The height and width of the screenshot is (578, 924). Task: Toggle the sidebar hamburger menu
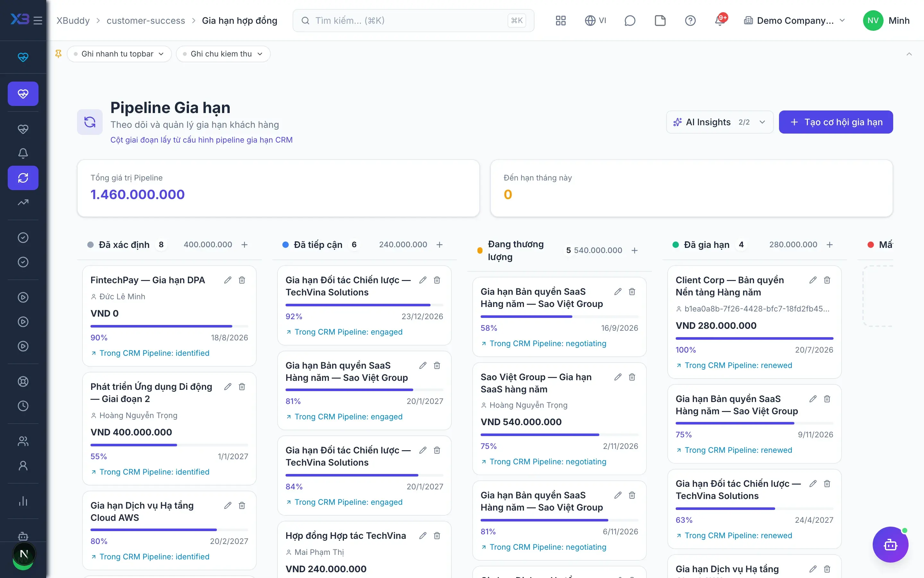pos(38,20)
